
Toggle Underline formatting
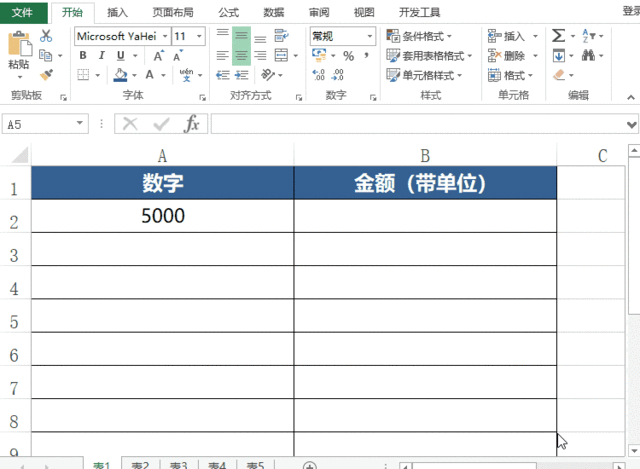120,56
